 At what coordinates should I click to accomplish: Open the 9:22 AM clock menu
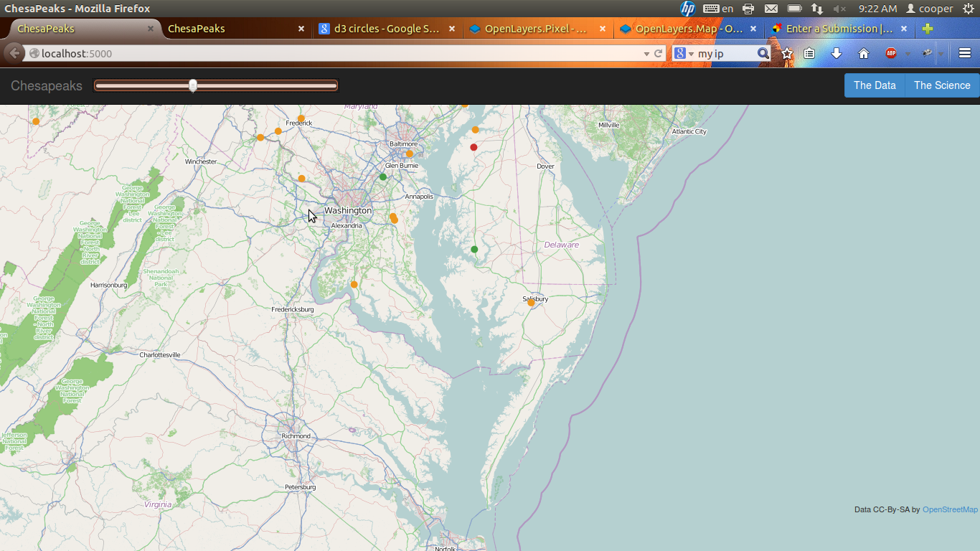(x=877, y=9)
